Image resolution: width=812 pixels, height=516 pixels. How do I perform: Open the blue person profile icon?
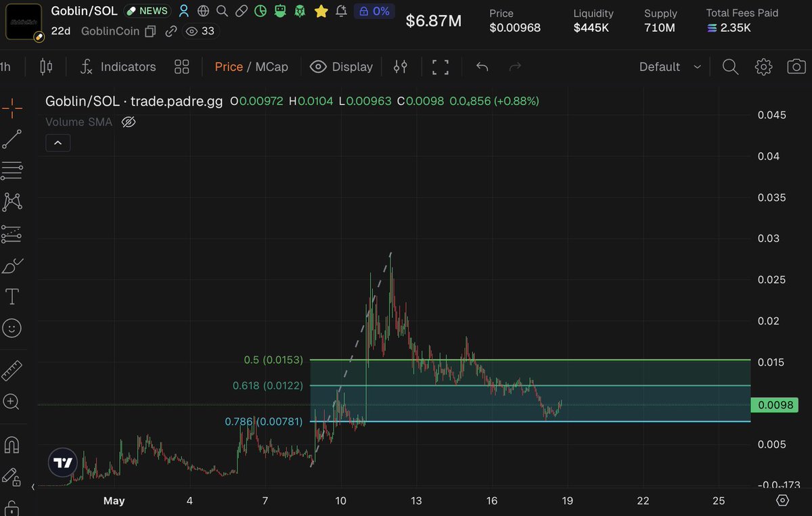pos(184,11)
